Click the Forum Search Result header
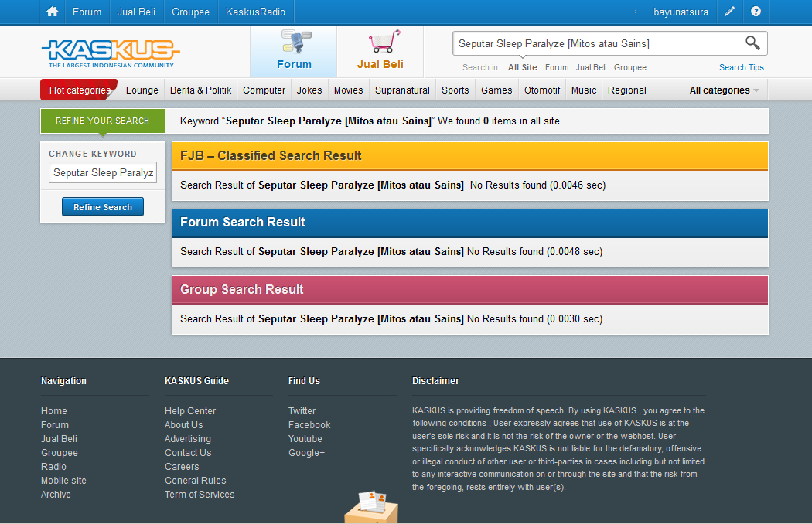 click(x=469, y=223)
